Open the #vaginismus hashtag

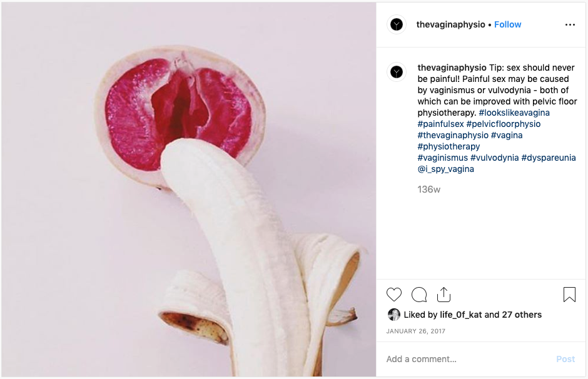click(442, 158)
